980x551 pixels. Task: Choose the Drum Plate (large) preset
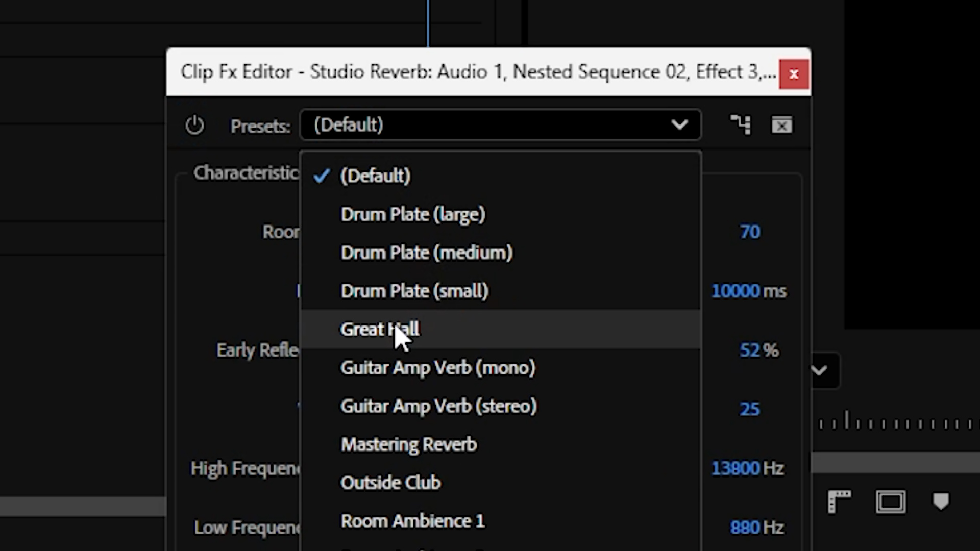click(x=412, y=214)
